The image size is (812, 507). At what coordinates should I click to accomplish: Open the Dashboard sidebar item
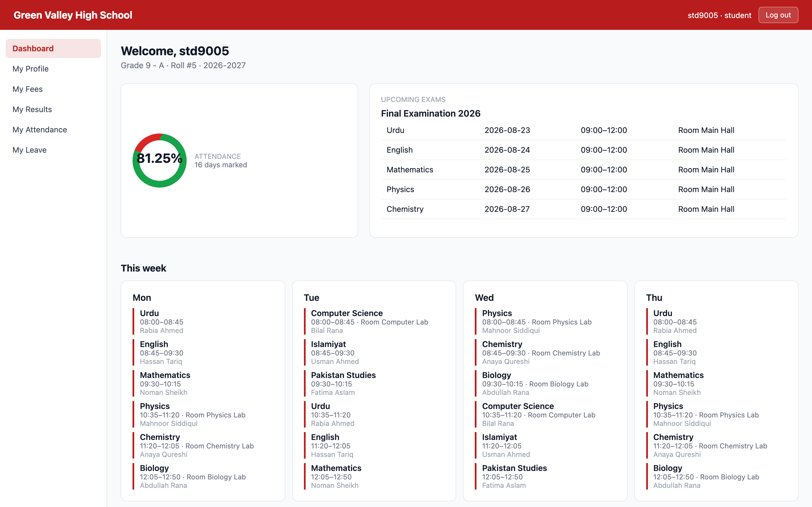[53, 48]
